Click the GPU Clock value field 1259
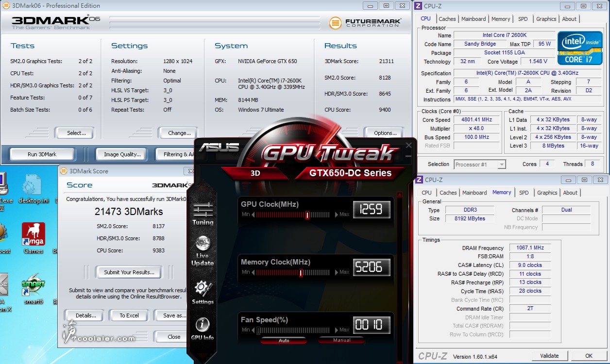Viewport: 610px width, 364px height. 372,209
